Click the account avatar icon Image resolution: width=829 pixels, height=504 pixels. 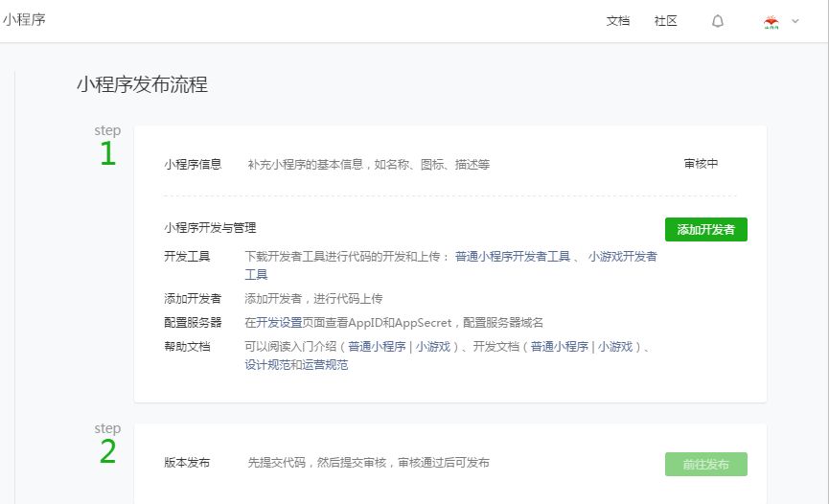tap(771, 21)
